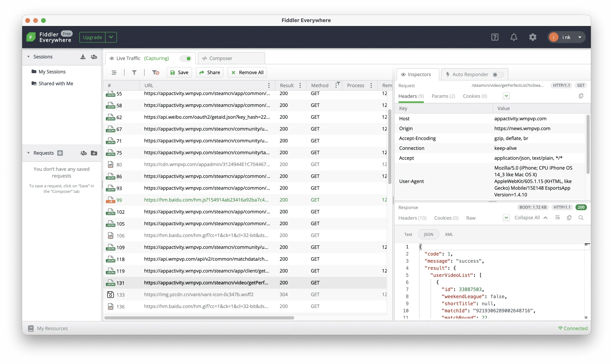
Task: Open the Upgrade dropdown arrow
Action: 111,37
